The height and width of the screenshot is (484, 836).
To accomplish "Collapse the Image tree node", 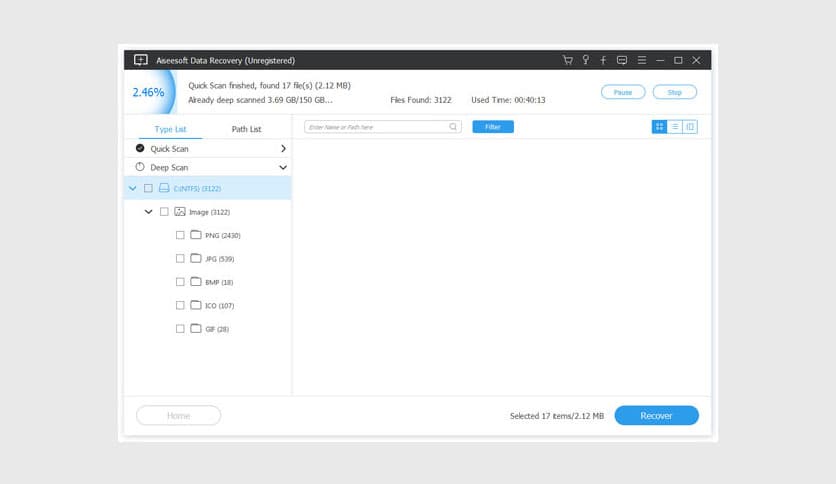I will [x=149, y=212].
